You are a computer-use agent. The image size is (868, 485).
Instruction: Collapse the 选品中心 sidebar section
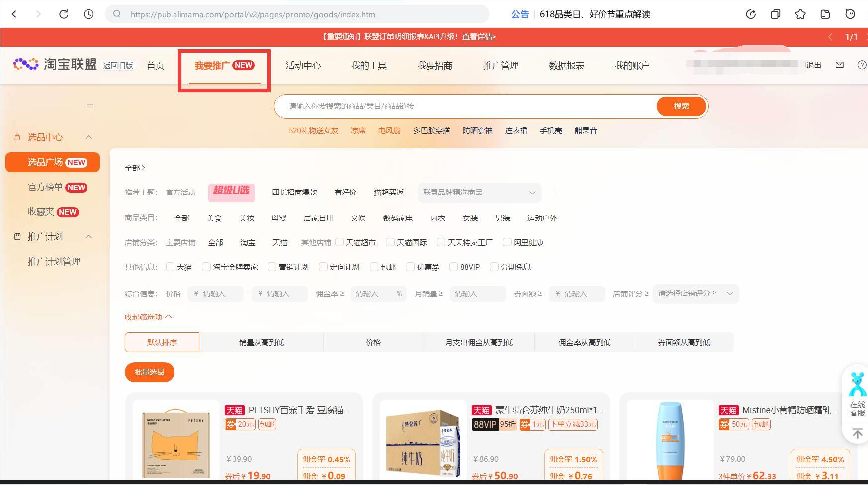click(89, 137)
